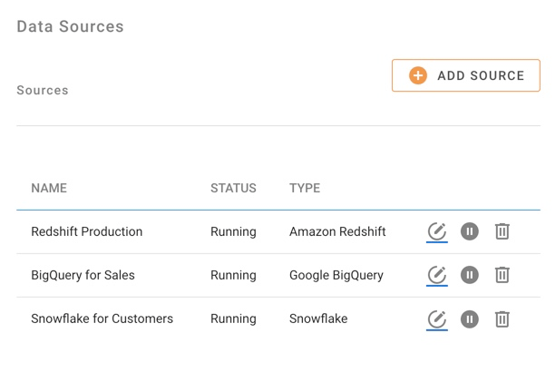556x392 pixels.
Task: Remove BigQuery for Sales via trash icon
Action: click(502, 275)
